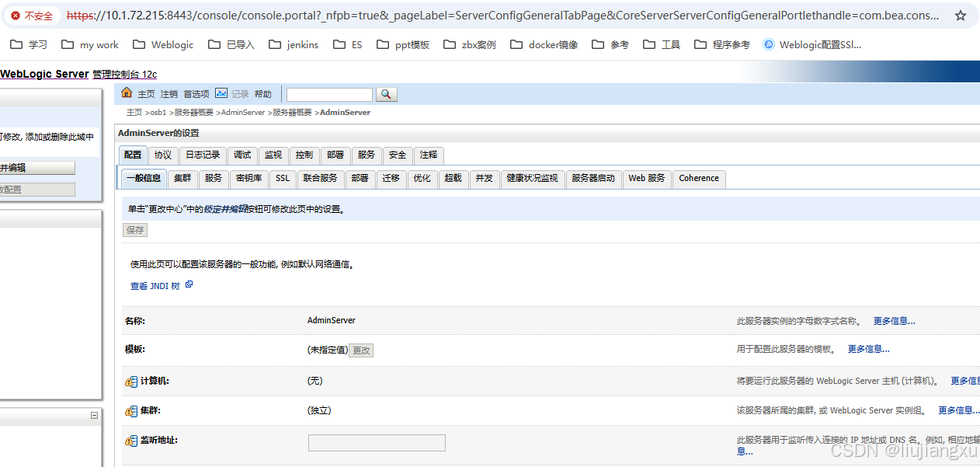Open 更多信息 link in the 模板 row
The height and width of the screenshot is (467, 980).
point(868,349)
